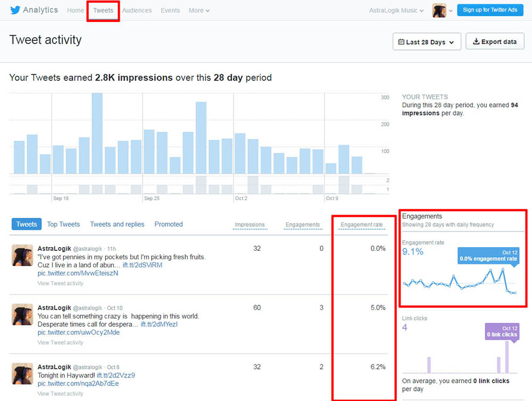Click the download icon on Export data
The height and width of the screenshot is (401, 532).
pyautogui.click(x=476, y=42)
